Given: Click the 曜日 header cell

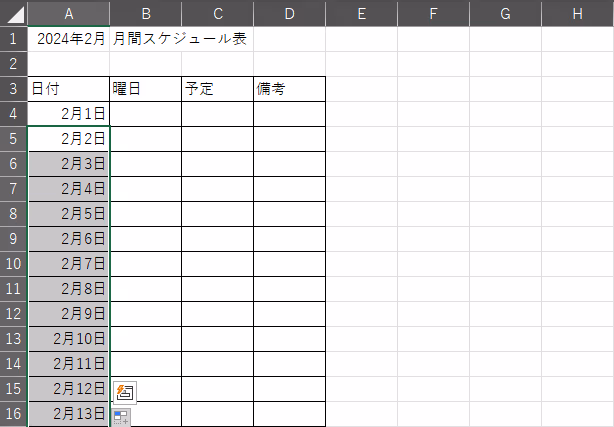Looking at the screenshot, I should point(146,89).
